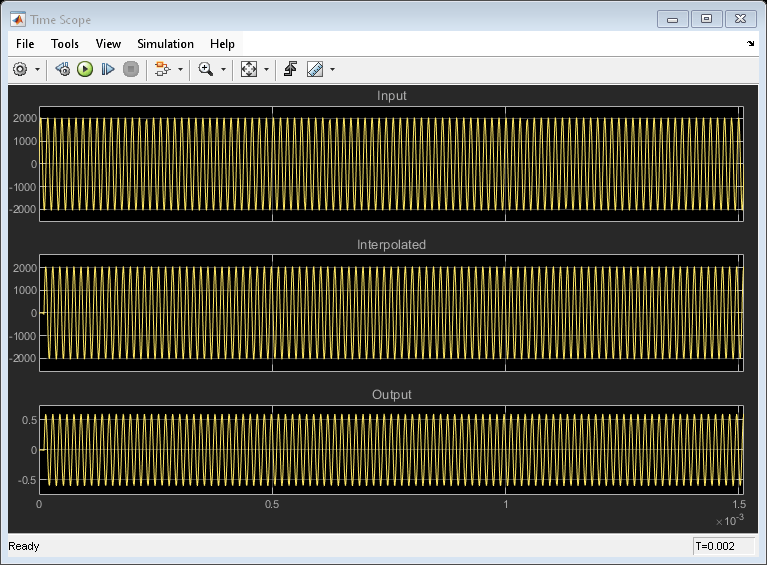Click the T=0.002 time field
This screenshot has width=767, height=565.
(723, 546)
